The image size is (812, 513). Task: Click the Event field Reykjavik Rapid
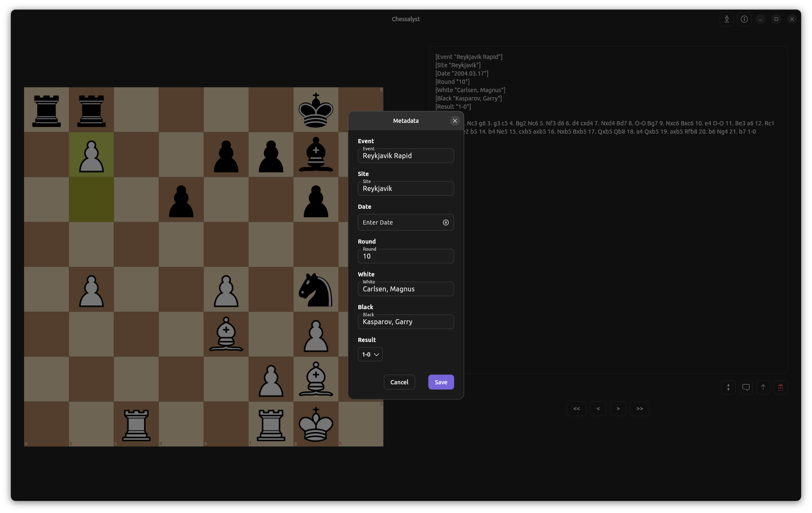point(406,156)
